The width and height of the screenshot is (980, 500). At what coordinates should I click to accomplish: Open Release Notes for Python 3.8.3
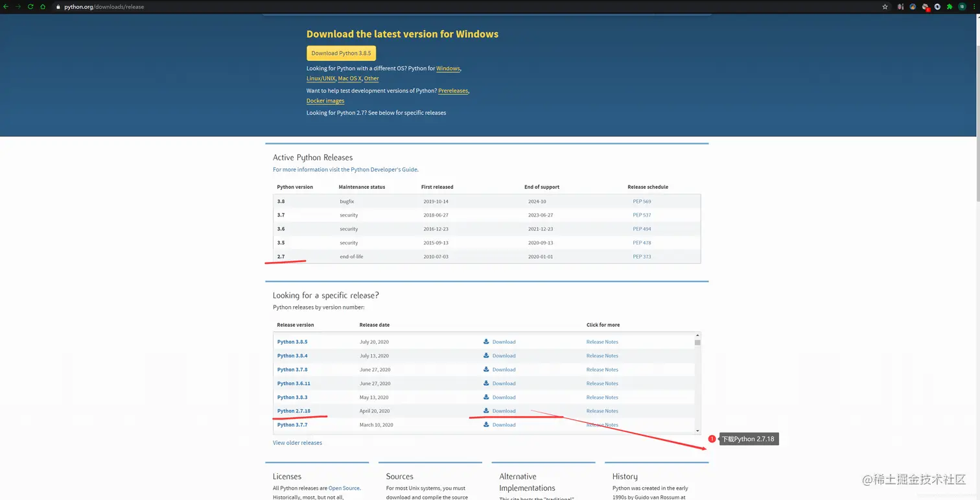pyautogui.click(x=602, y=398)
